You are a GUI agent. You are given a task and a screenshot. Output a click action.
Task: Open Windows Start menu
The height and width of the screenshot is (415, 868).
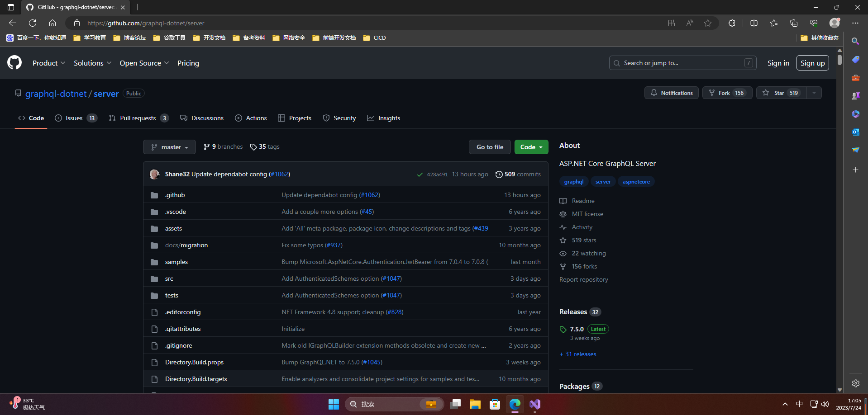(x=334, y=404)
